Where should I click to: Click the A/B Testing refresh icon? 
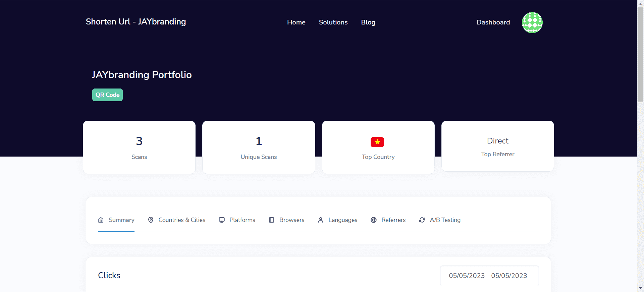(x=422, y=220)
